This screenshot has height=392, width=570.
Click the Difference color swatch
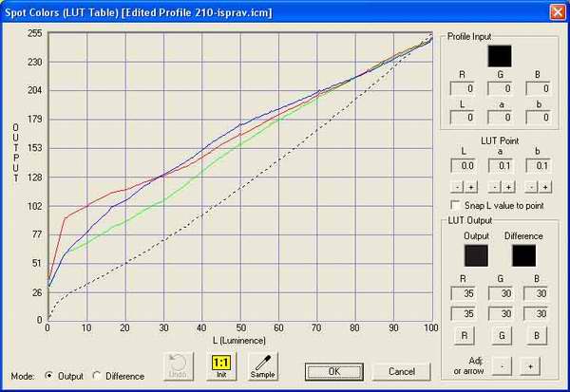tap(523, 255)
